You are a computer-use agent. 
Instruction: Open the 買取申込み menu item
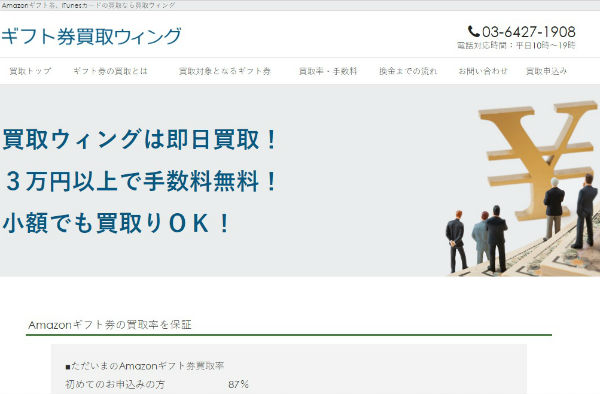pyautogui.click(x=546, y=71)
